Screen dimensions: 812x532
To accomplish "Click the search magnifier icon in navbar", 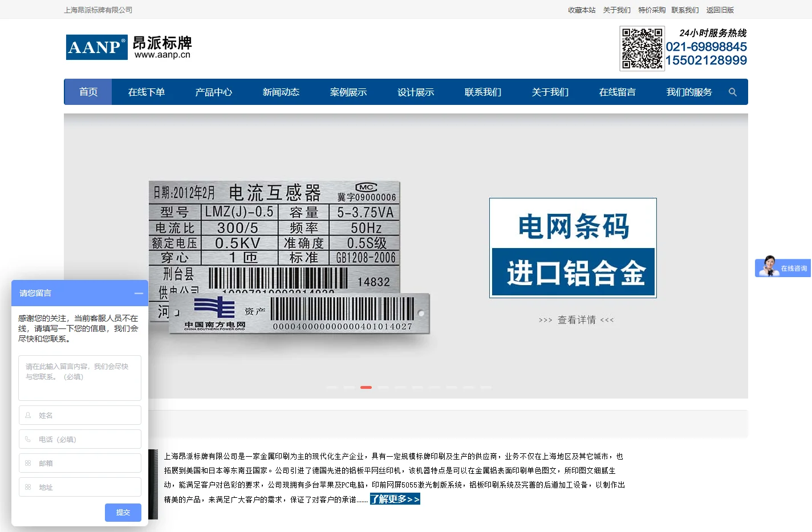I will coord(733,92).
